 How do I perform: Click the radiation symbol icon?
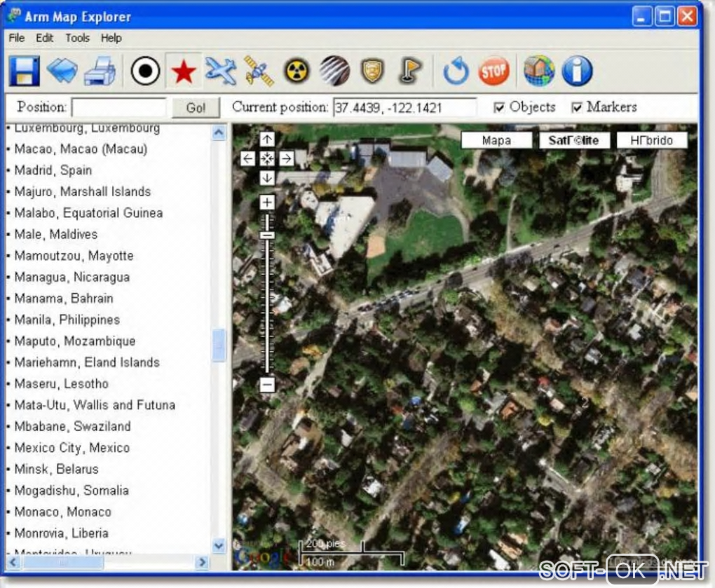[297, 71]
